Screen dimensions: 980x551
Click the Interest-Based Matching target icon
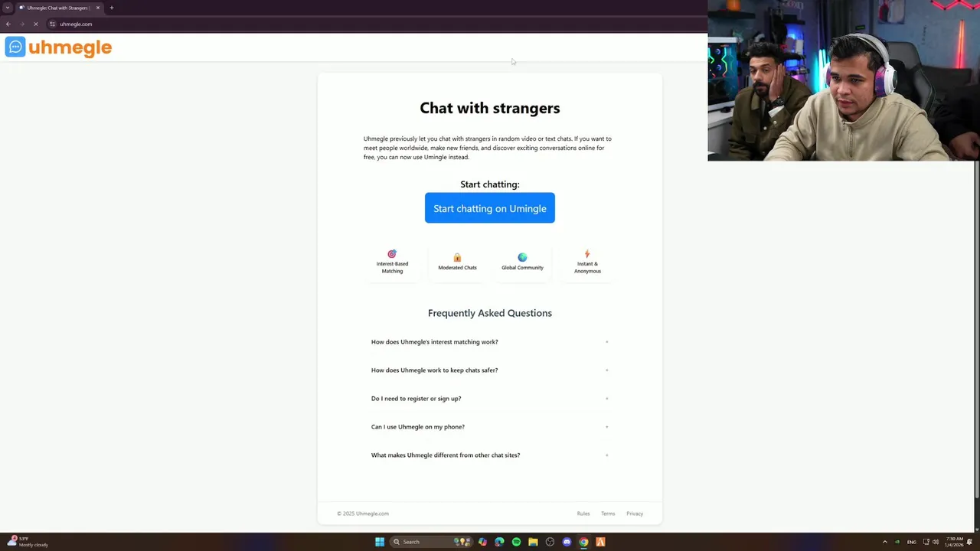pos(392,254)
